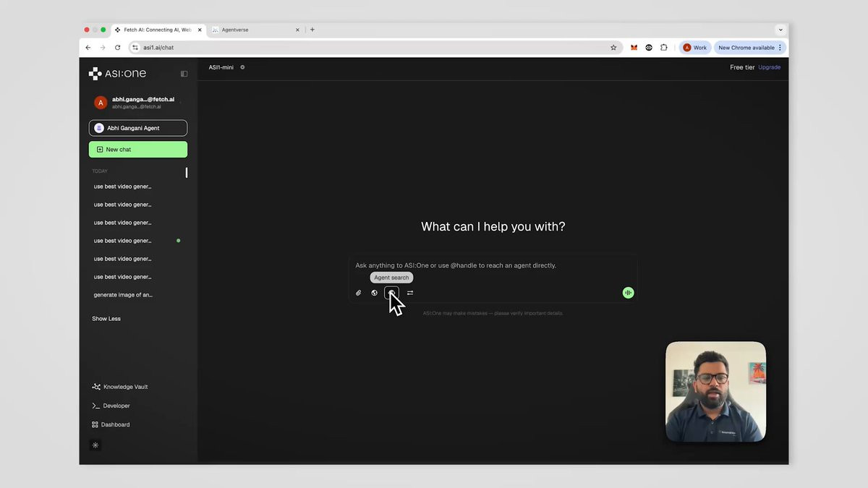Start voice input with green waveform button
Screen dimensions: 868x488
628,293
